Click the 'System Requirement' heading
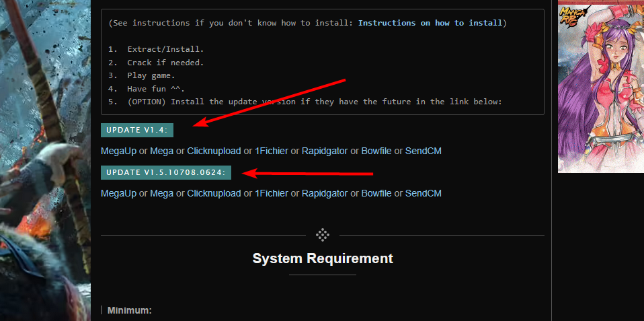This screenshot has width=644, height=321. (323, 258)
